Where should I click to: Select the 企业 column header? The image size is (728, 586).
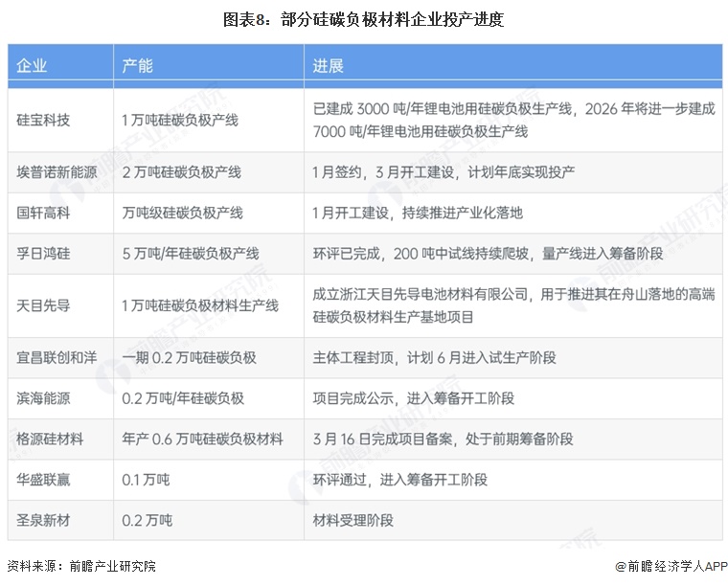coord(60,65)
